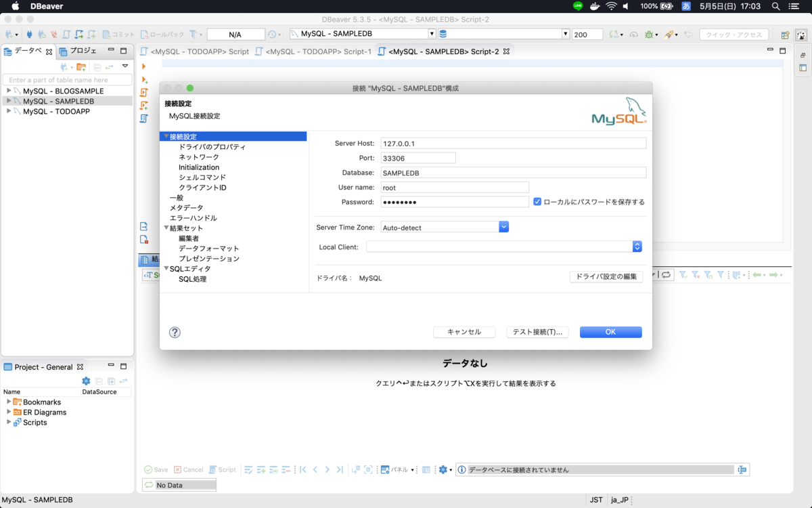The height and width of the screenshot is (508, 812).
Task: Click the brush tools icon in toolbar
Action: (669, 35)
